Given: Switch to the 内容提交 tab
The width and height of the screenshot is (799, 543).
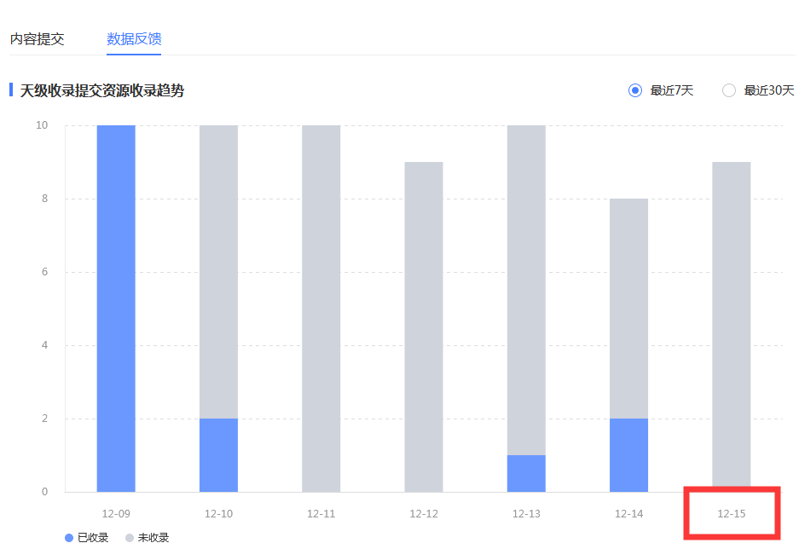Looking at the screenshot, I should [37, 39].
